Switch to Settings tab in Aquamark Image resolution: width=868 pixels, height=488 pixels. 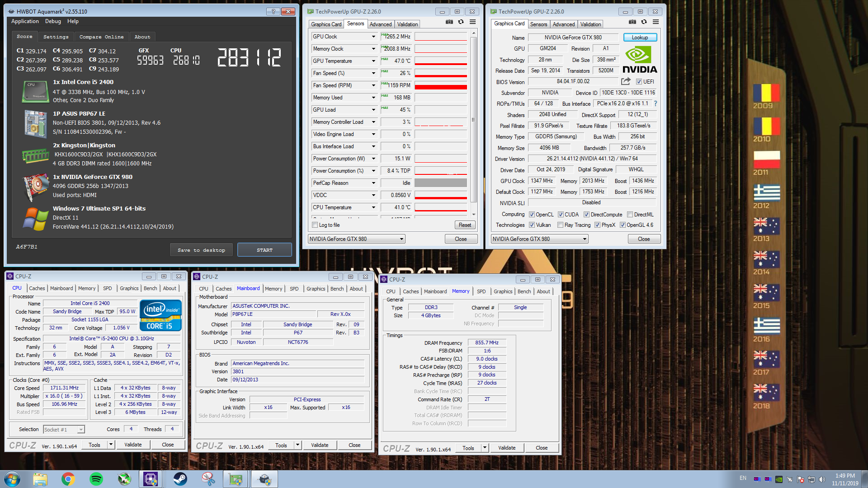[x=56, y=37]
